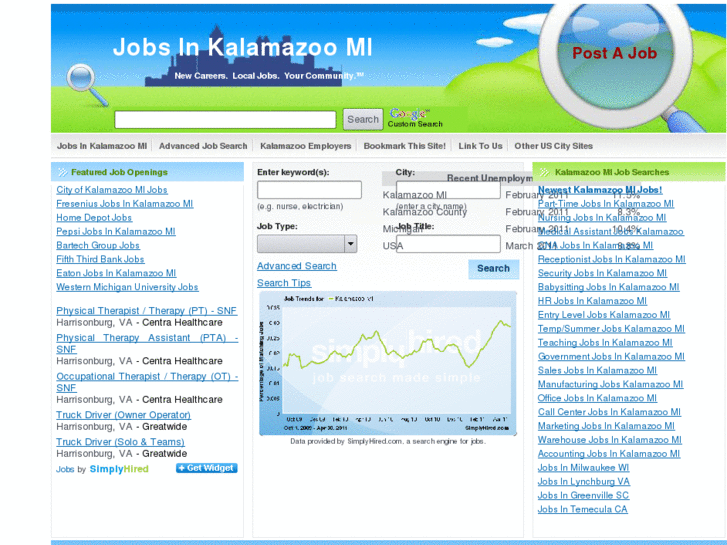Open Part-Time Jobs In Kalamazoo MI link
This screenshot has width=727, height=545.
click(x=606, y=204)
